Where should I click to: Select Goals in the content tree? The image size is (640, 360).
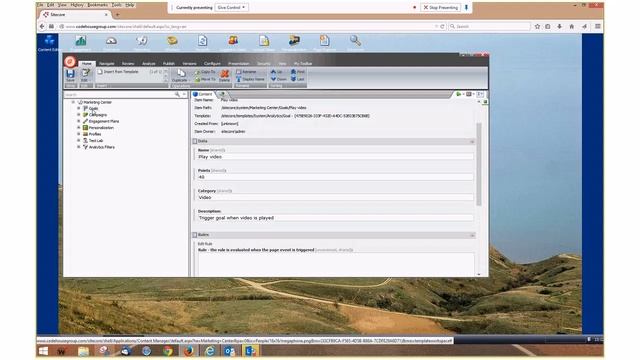click(x=93, y=109)
